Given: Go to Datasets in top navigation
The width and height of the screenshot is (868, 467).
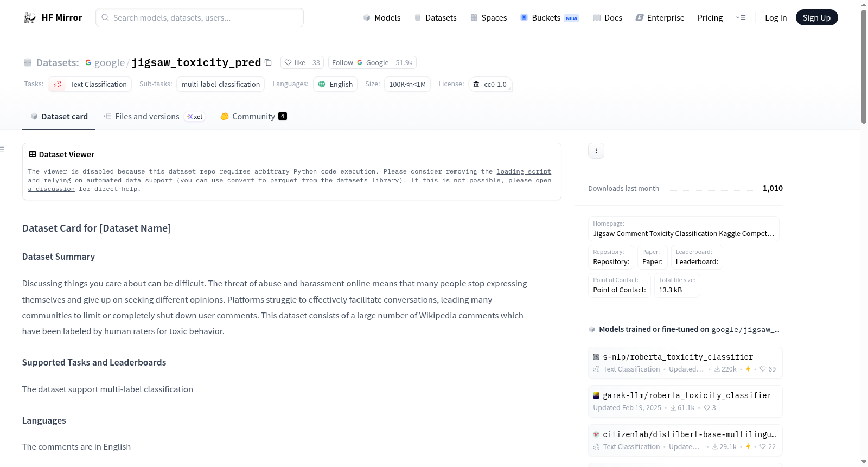Looking at the screenshot, I should coord(436,17).
